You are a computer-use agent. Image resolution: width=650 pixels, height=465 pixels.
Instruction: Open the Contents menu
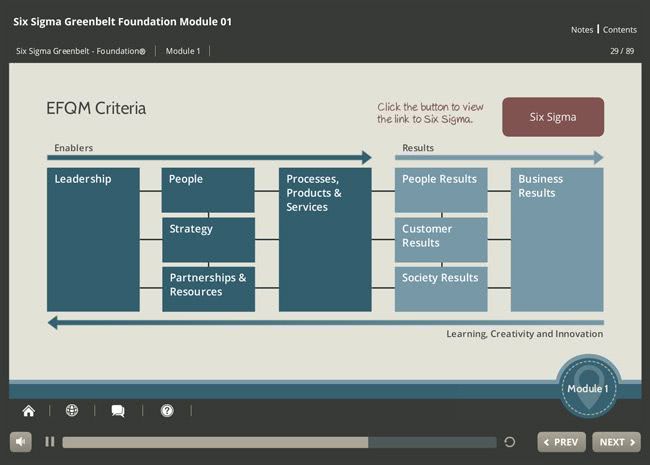coord(620,30)
